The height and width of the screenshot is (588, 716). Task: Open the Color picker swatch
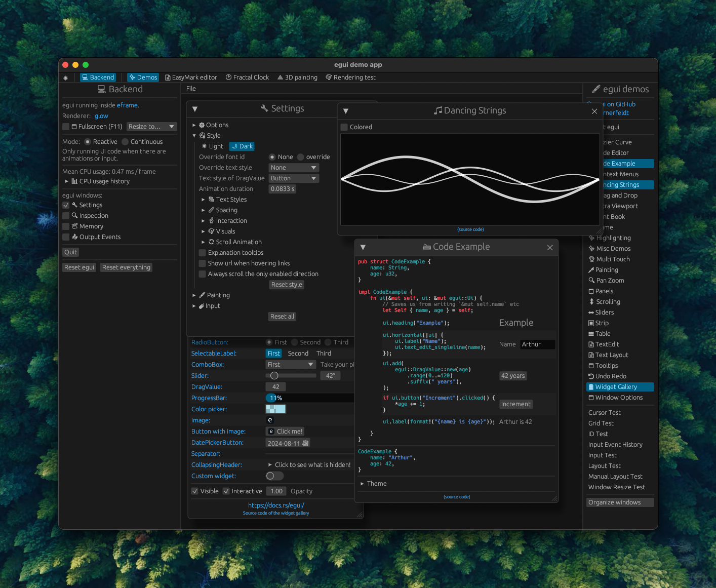[276, 409]
